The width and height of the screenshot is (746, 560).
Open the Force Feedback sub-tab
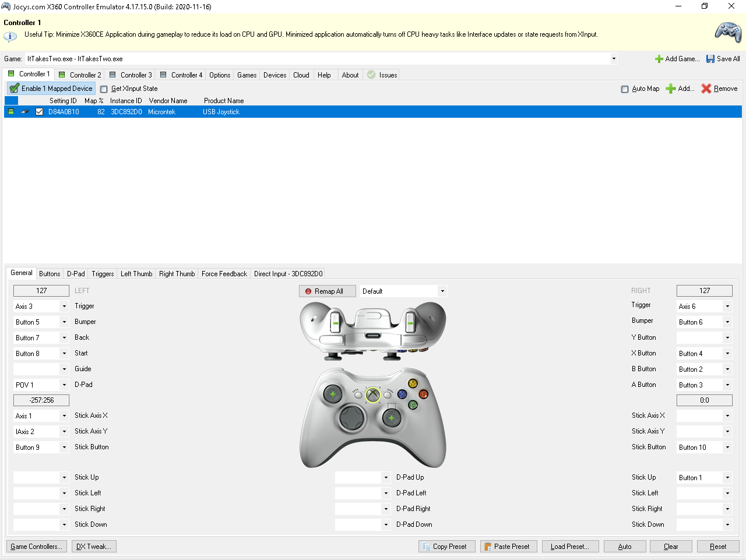click(x=224, y=274)
